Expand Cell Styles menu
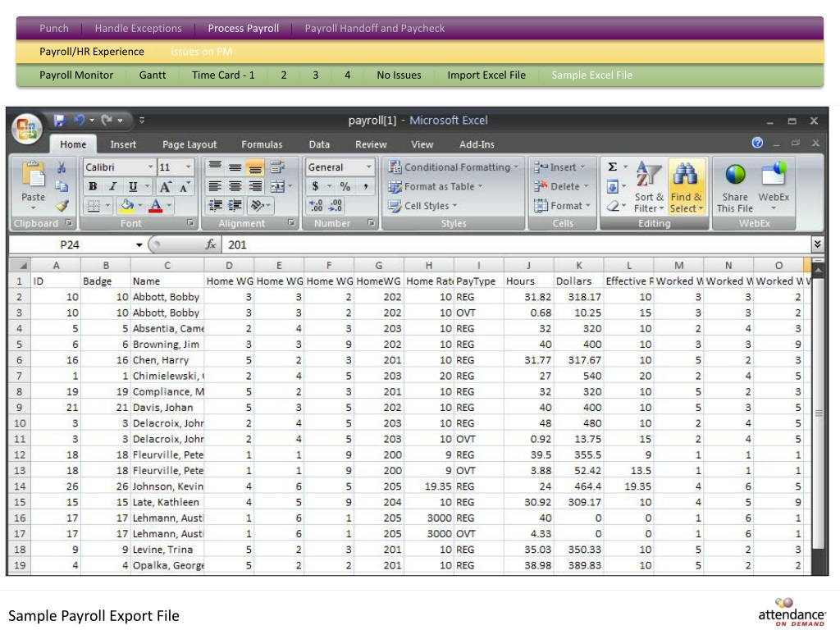Image resolution: width=840 pixels, height=630 pixels. click(422, 206)
